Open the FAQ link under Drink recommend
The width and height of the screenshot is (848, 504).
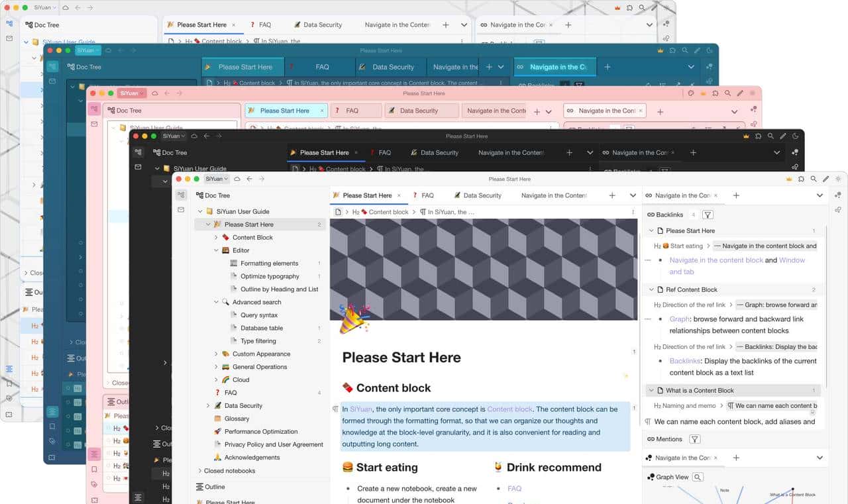[515, 489]
